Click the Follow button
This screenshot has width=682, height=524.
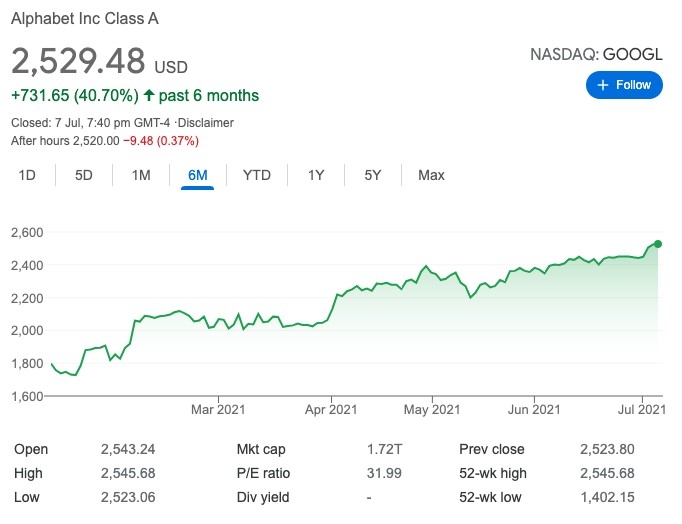(624, 85)
